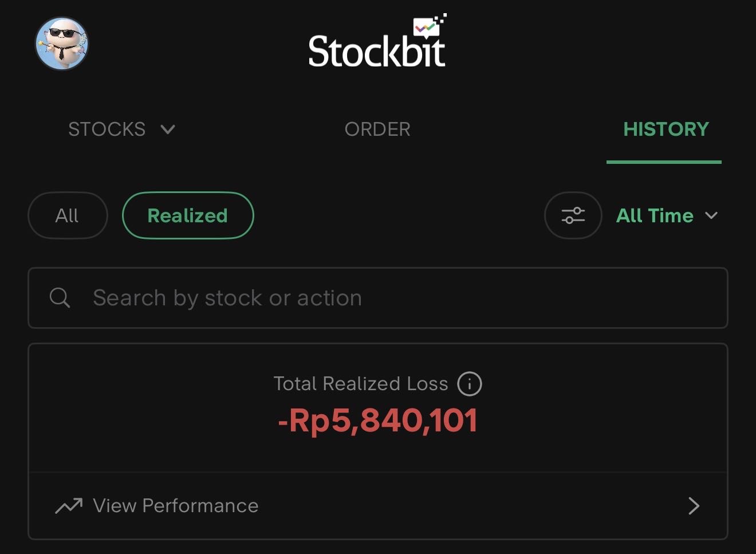Focus the stock or action search field

378,298
